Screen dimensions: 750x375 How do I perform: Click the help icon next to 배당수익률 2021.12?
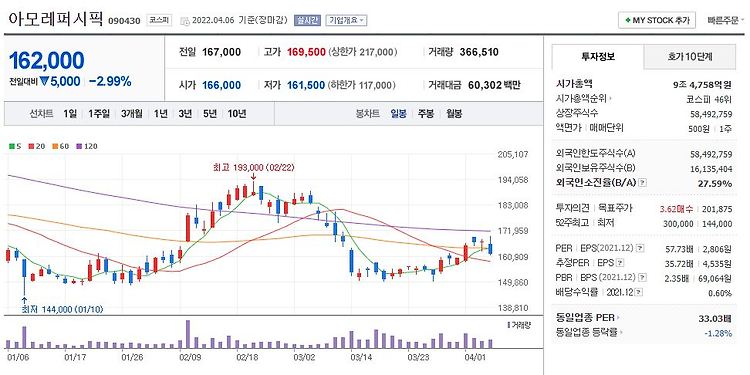coord(640,292)
